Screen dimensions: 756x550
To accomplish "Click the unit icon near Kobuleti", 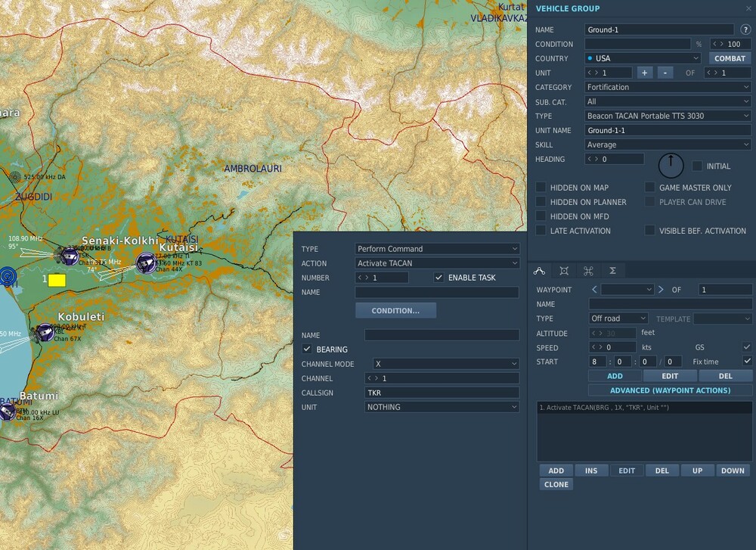I will click(44, 331).
